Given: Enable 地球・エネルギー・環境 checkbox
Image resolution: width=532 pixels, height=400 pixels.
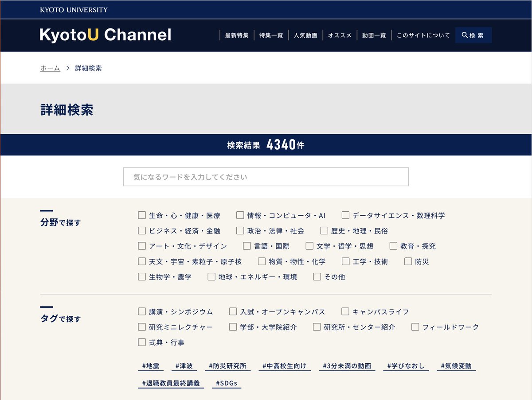Looking at the screenshot, I should (211, 276).
